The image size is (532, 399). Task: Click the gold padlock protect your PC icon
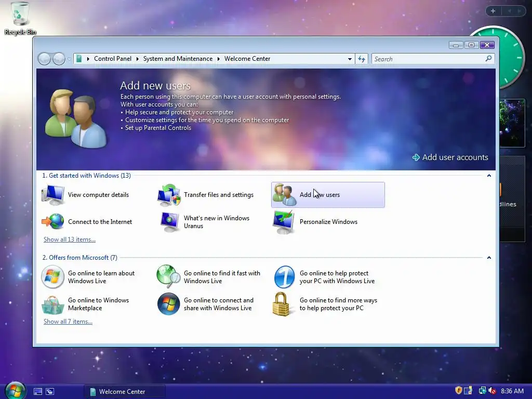point(281,304)
